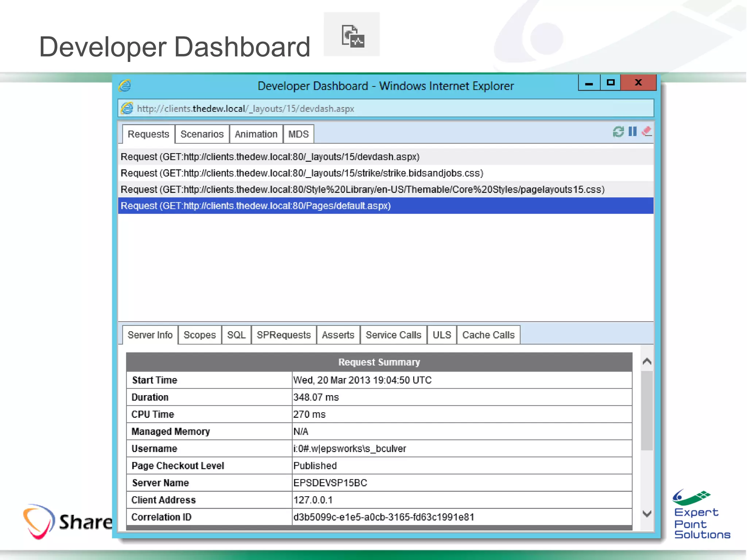Viewport: 747px width, 560px height.
Task: Minimize the Developer Dashboard window
Action: [x=589, y=83]
